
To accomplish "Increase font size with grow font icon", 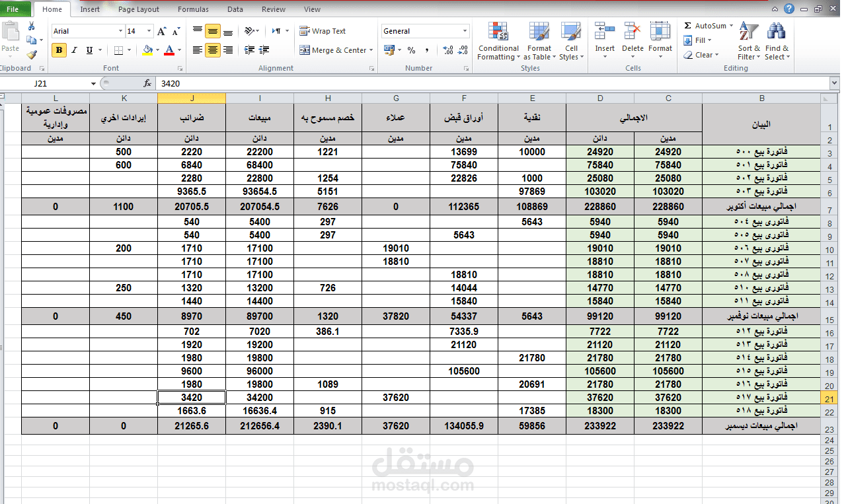I will click(x=162, y=31).
